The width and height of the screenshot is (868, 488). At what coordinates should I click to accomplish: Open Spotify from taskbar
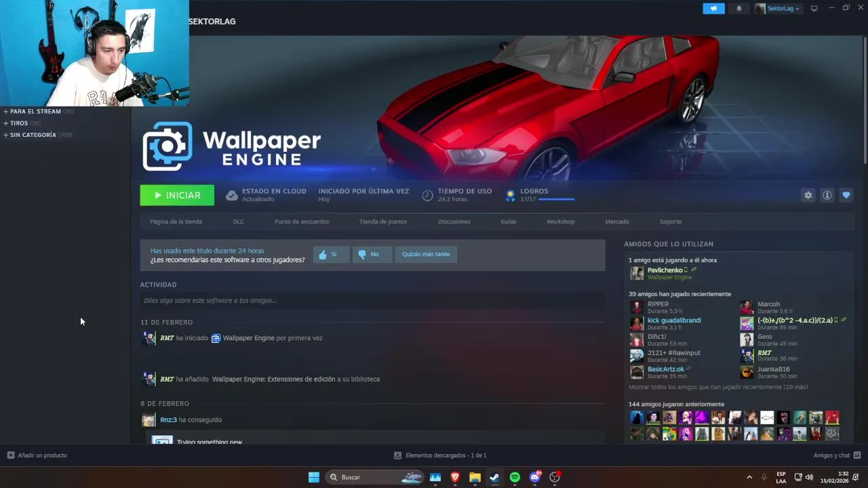tap(515, 477)
